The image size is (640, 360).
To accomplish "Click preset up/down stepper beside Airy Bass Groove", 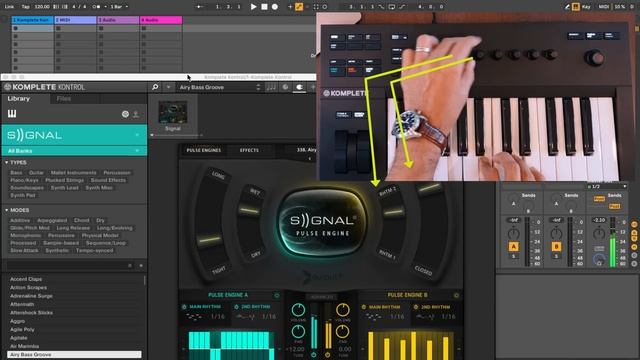I will pos(258,87).
